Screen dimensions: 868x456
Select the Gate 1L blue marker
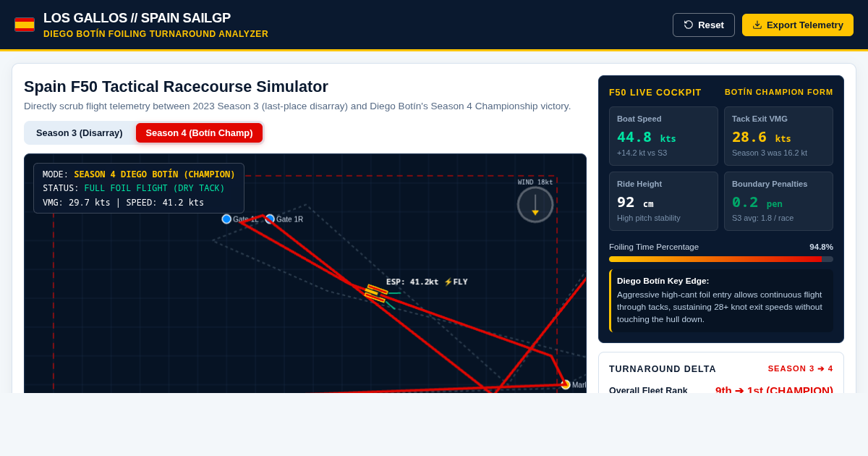point(226,219)
